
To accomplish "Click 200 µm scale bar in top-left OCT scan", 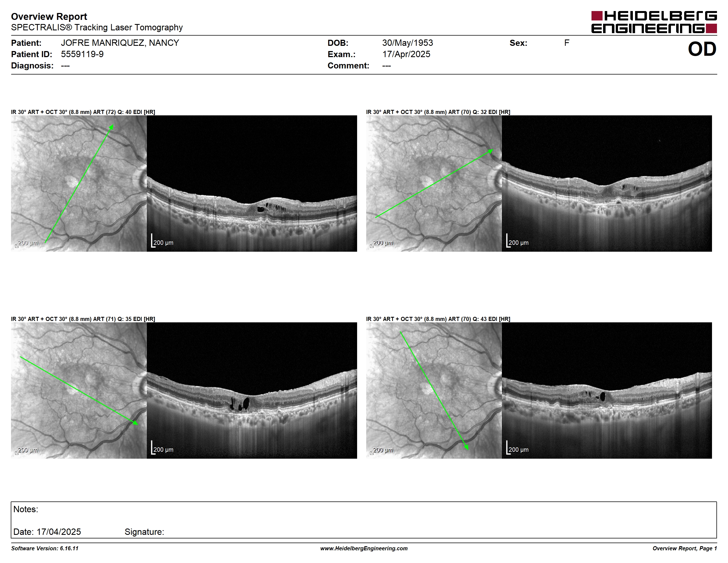I will [x=162, y=241].
